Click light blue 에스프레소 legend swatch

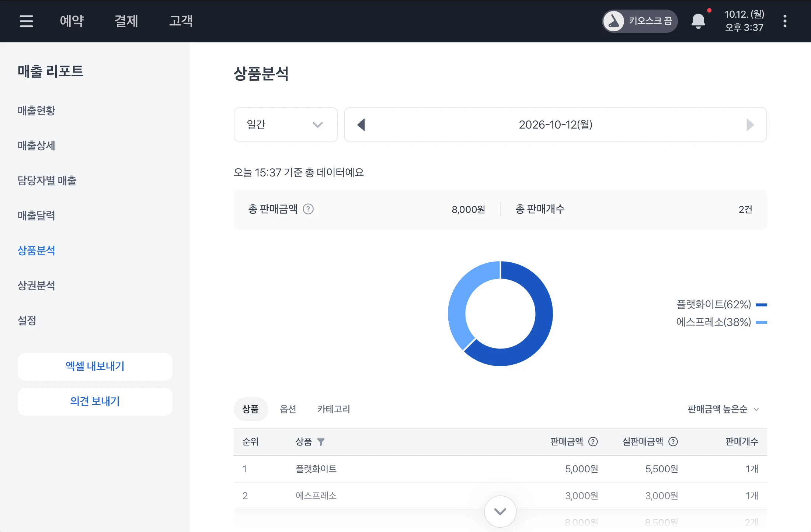761,322
